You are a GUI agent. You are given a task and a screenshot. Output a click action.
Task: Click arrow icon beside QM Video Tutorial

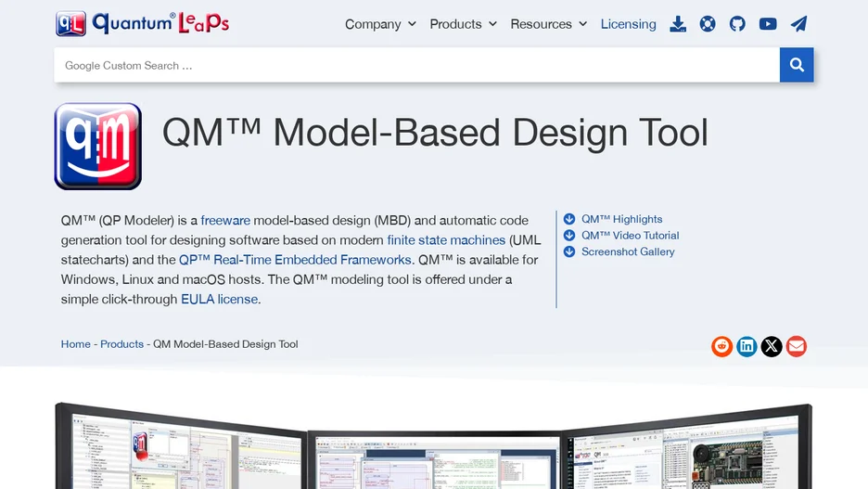coord(569,236)
